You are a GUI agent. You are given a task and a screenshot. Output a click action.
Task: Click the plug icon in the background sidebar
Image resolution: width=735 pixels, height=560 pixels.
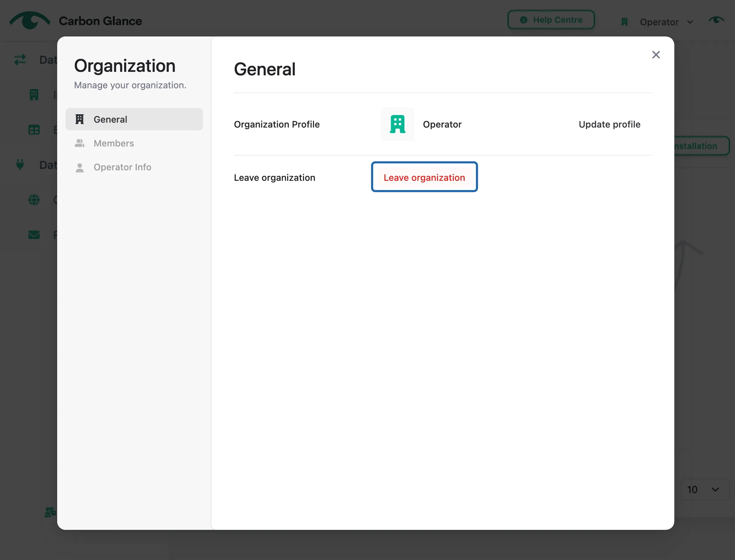point(20,164)
